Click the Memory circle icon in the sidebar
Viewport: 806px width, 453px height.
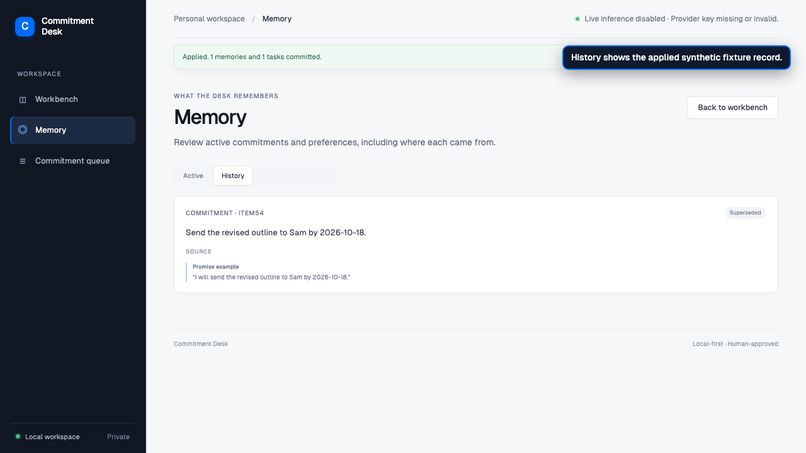coord(23,130)
